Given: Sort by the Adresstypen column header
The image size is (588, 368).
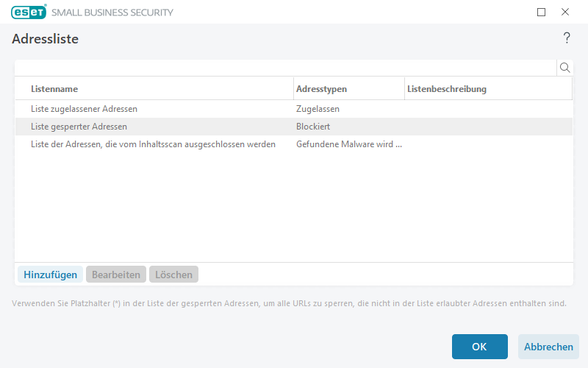Looking at the screenshot, I should tap(321, 89).
